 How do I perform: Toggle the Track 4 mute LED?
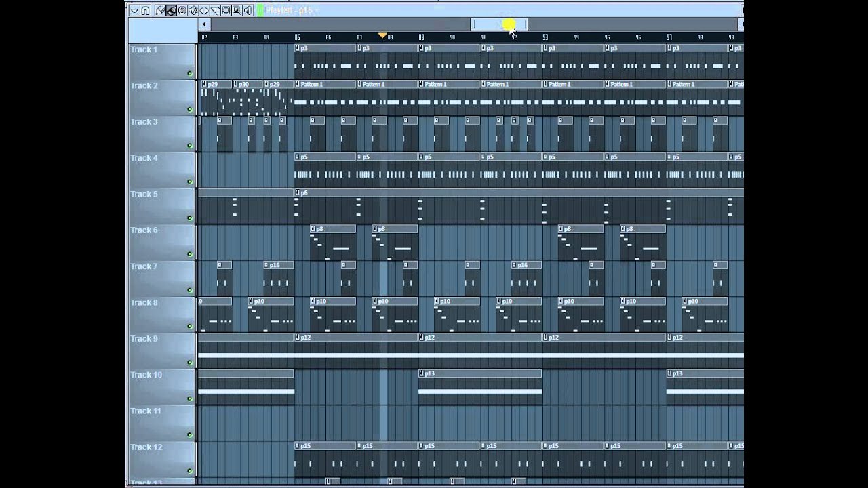point(189,182)
